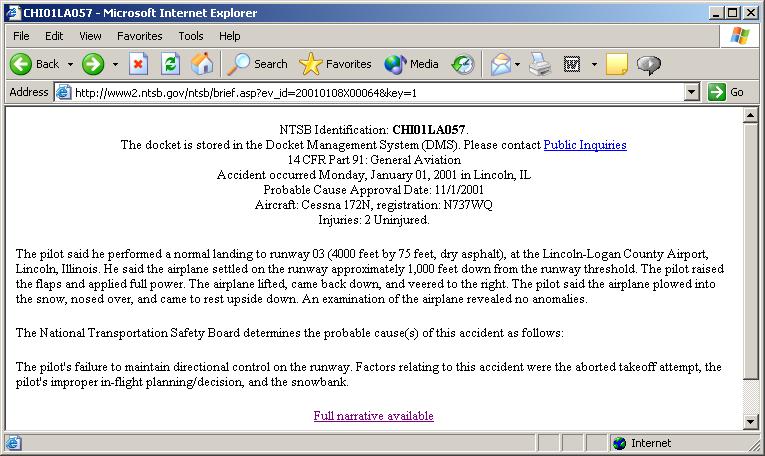Print the page with the printer icon

540,64
